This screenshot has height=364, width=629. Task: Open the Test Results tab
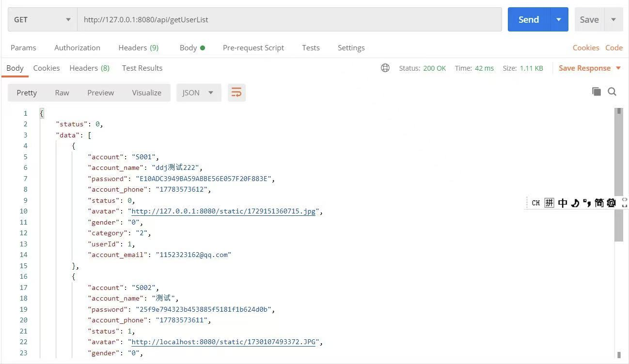[x=142, y=68]
